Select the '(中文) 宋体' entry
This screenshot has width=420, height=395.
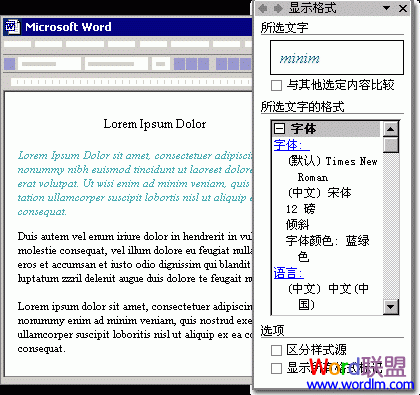(319, 193)
